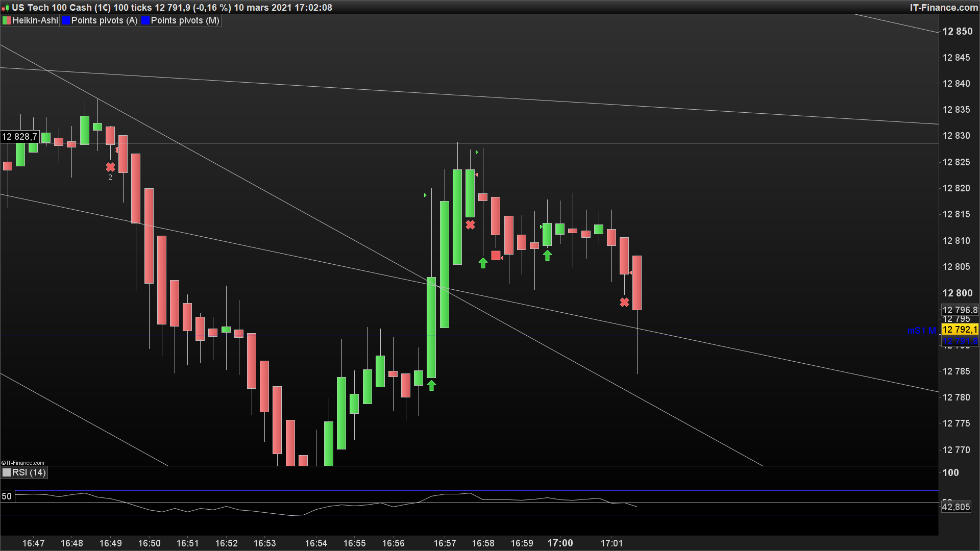Screen dimensions: 980x551
Task: Click the red cross marker near 17:01
Action: [x=624, y=303]
